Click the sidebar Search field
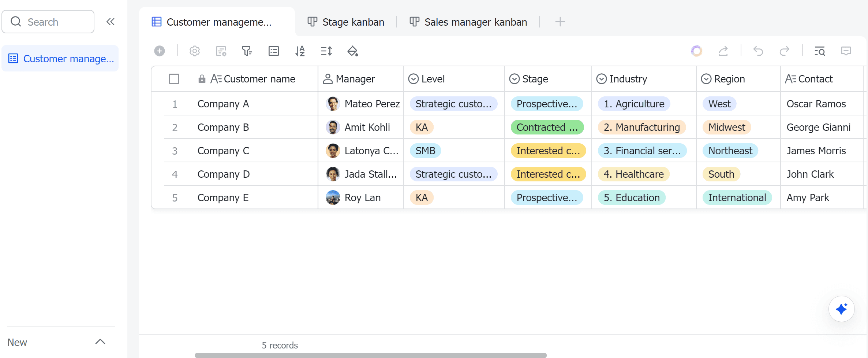The image size is (868, 358). [48, 22]
